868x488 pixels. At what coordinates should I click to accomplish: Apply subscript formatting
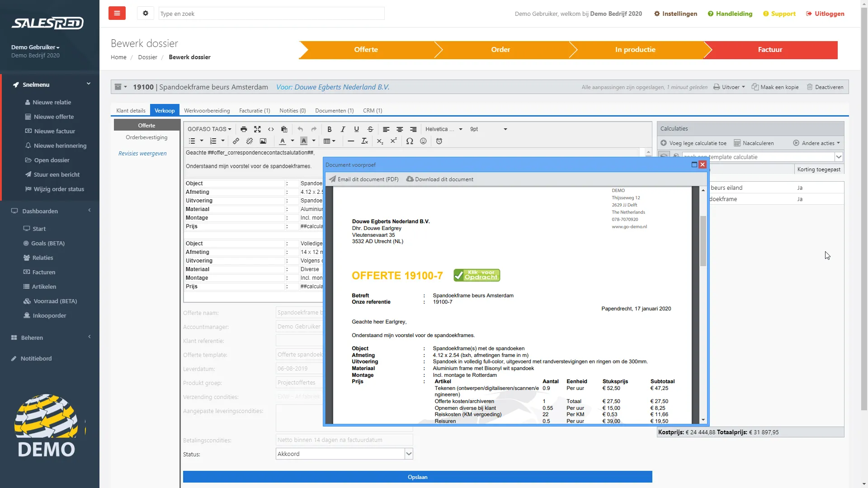[x=380, y=141]
